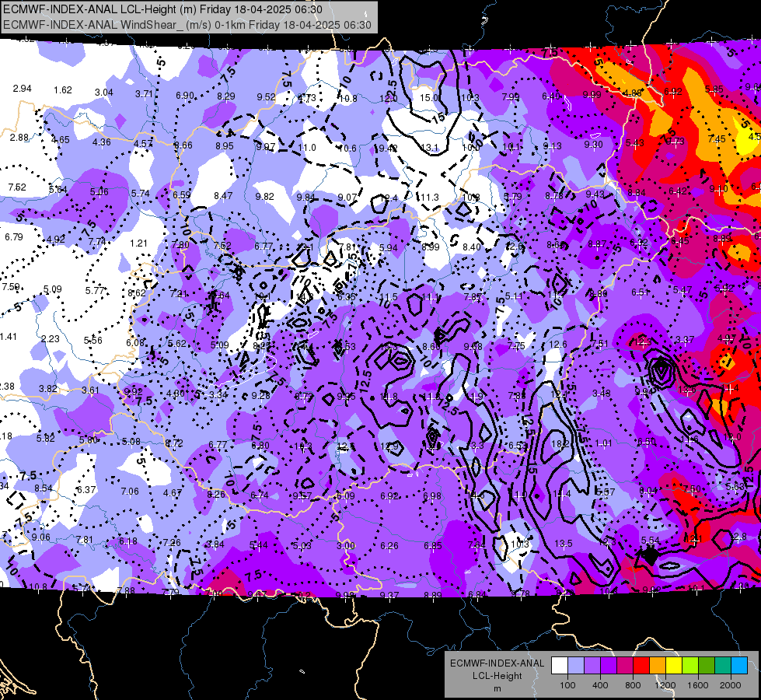
Task: Click the grid value 9.82
Action: pyautogui.click(x=265, y=196)
